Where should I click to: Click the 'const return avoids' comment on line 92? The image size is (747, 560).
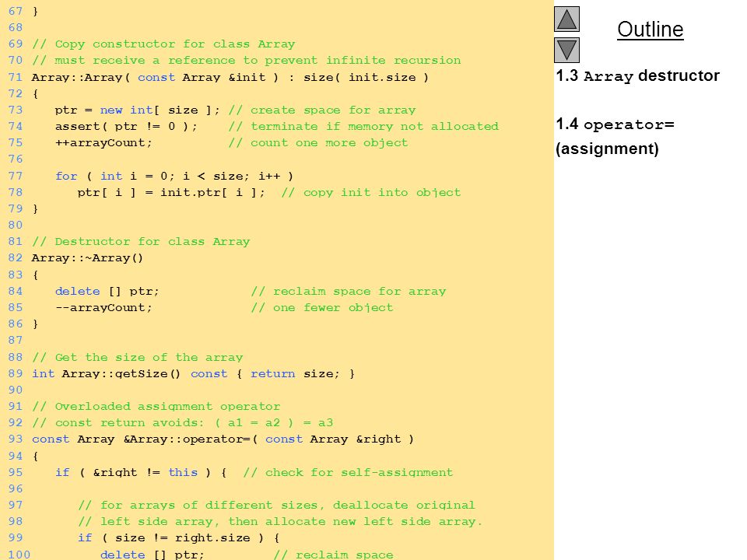point(182,423)
